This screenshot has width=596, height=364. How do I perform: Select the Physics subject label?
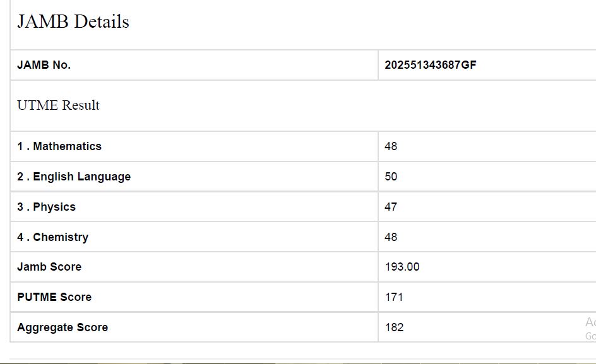pos(54,207)
